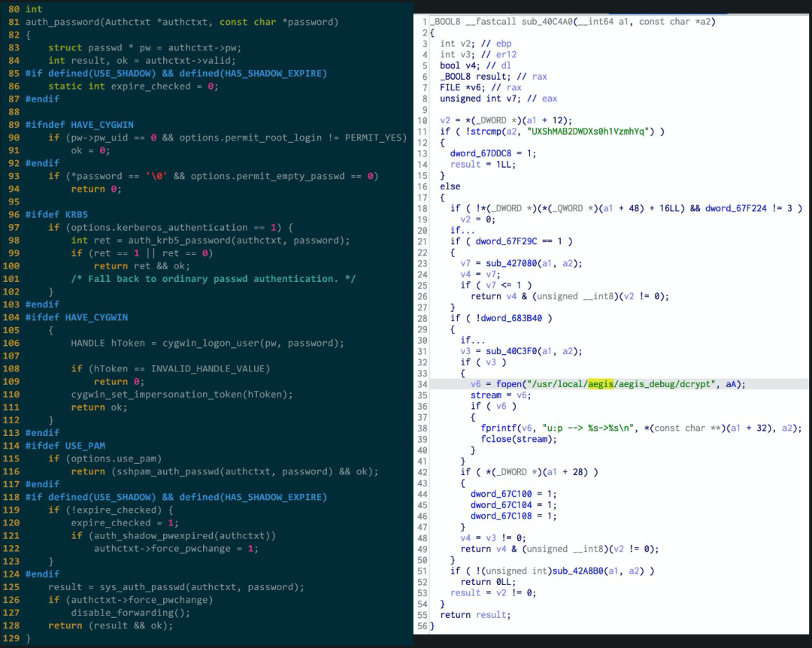Click PERMIT_YES constant on line 90
Image resolution: width=812 pixels, height=648 pixels.
373,138
